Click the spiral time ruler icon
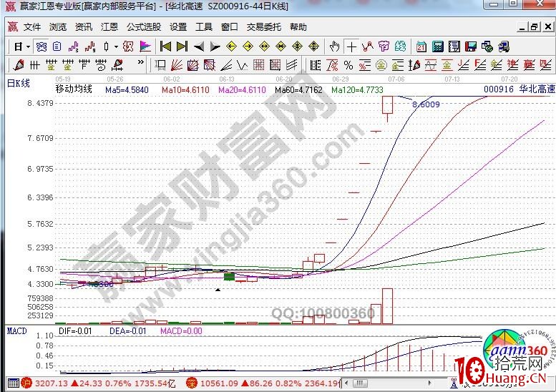This screenshot has width=556, height=392. coord(101,65)
